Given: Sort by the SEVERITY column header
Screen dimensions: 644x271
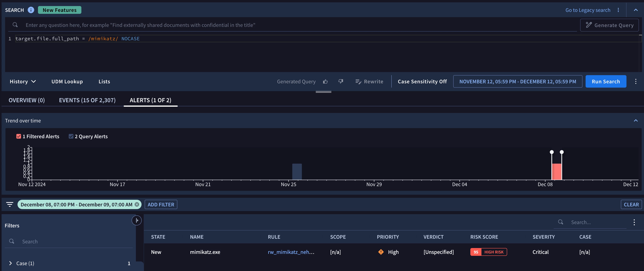Looking at the screenshot, I should pos(544,237).
